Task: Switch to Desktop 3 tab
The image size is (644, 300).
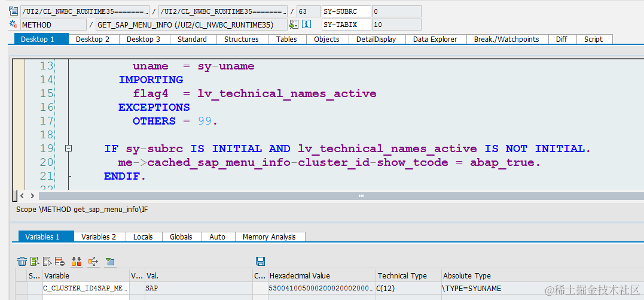Action: pos(144,39)
